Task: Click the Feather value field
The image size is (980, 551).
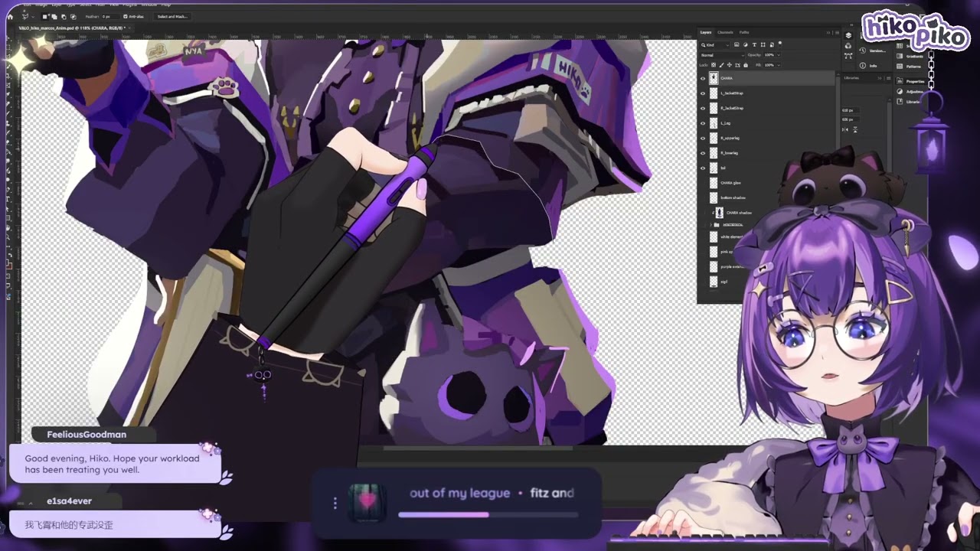Action: pyautogui.click(x=110, y=17)
